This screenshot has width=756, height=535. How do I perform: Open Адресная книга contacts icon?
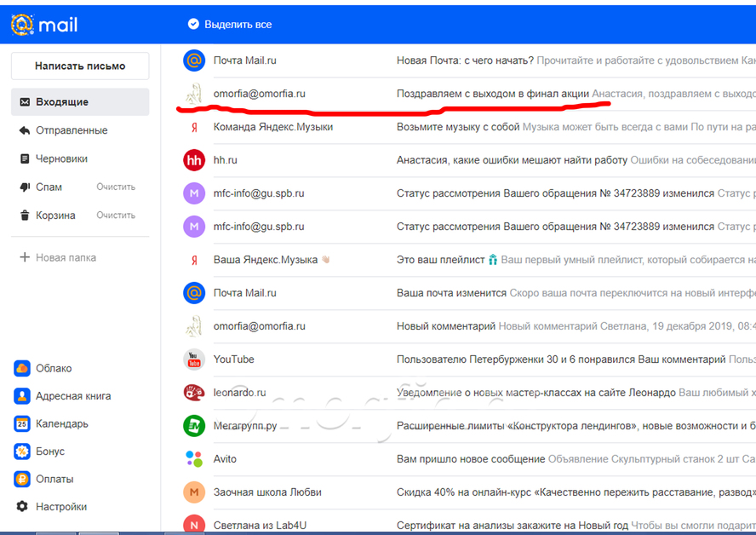[22, 396]
